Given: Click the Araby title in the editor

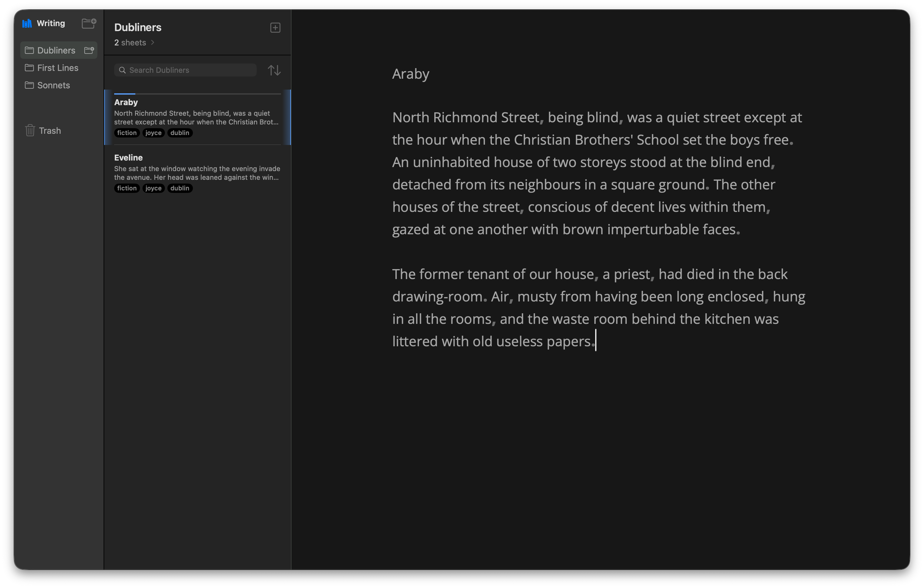Looking at the screenshot, I should (x=411, y=74).
